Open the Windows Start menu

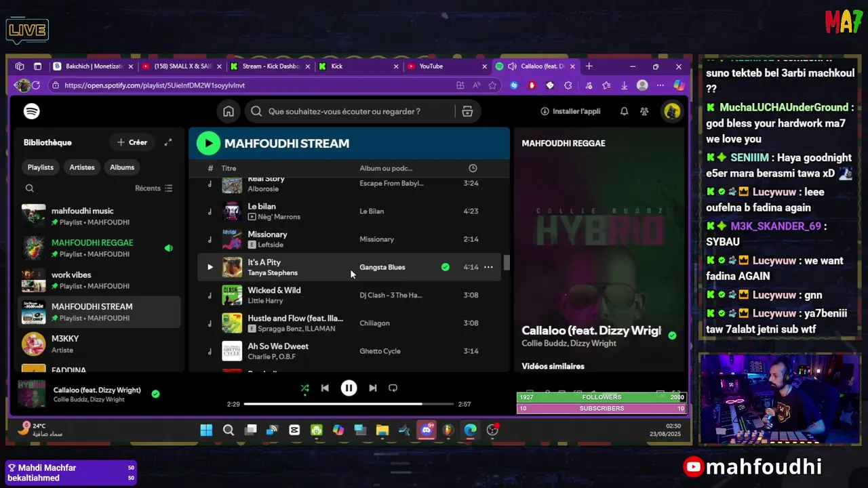pyautogui.click(x=206, y=430)
